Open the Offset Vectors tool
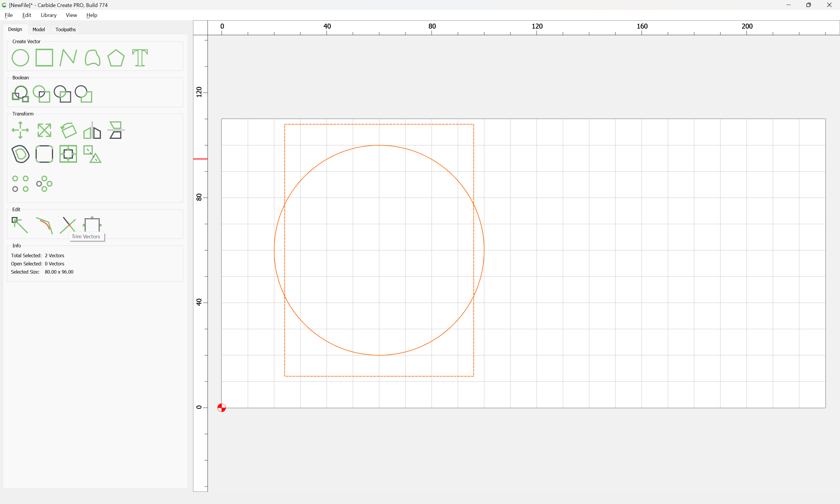The image size is (840, 504). click(x=20, y=154)
